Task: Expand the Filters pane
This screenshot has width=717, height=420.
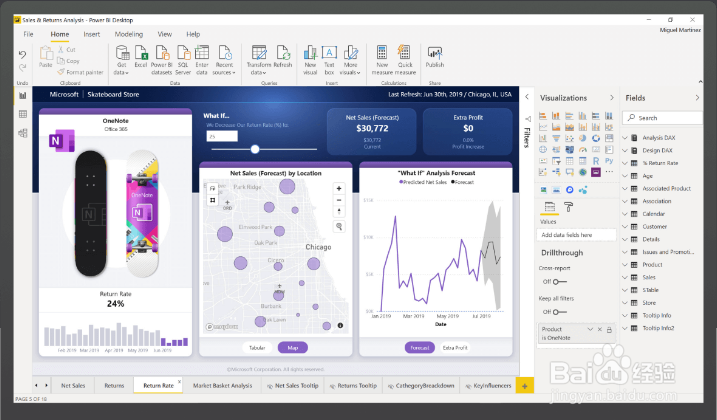Action: 527,97
